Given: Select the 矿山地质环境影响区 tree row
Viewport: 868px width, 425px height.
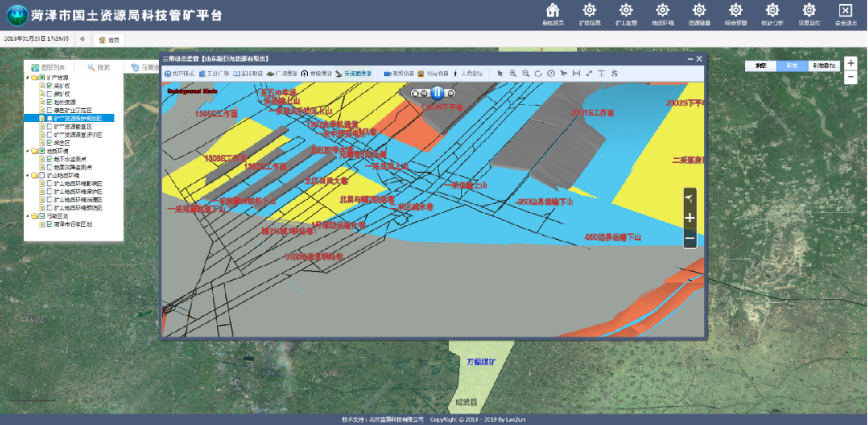Looking at the screenshot, I should tap(71, 183).
